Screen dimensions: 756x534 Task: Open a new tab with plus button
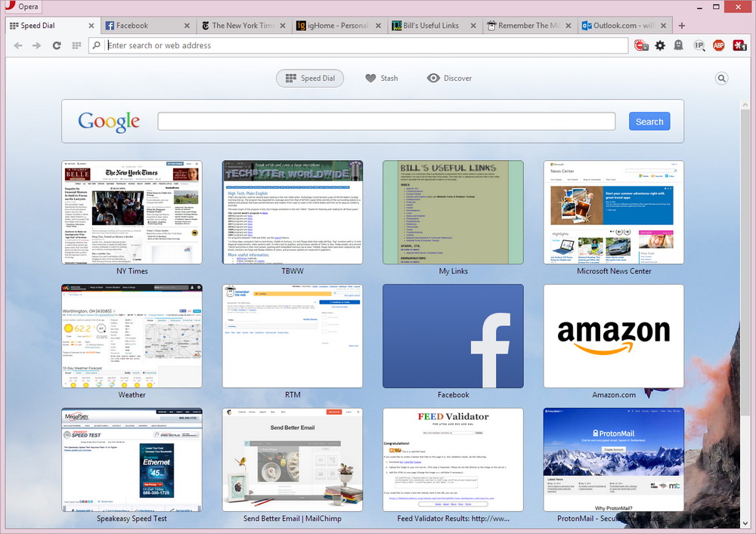click(x=682, y=26)
